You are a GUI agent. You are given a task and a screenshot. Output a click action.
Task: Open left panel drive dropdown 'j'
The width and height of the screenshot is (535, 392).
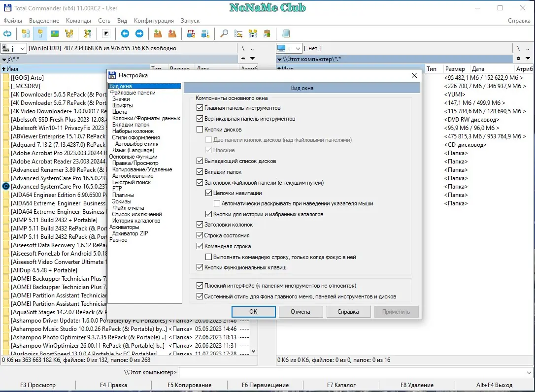coord(15,48)
